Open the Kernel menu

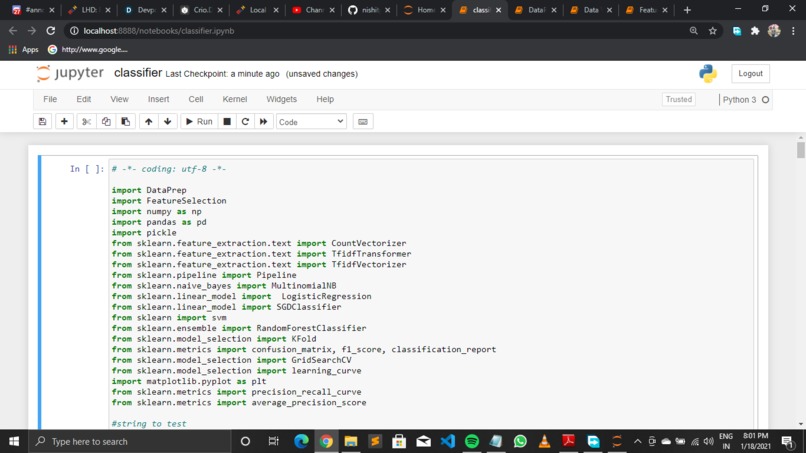click(234, 99)
